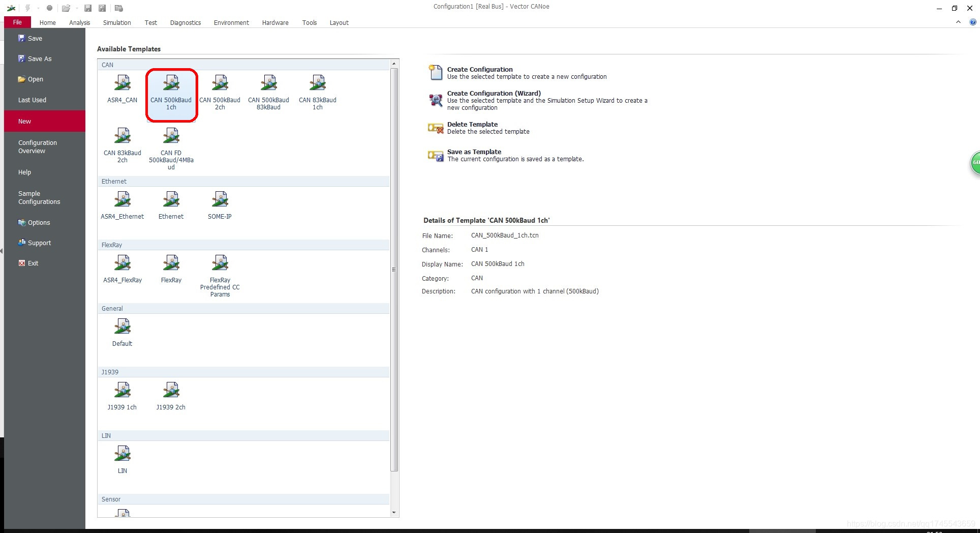Switch to the Tools ribbon tab
Image resolution: width=980 pixels, height=533 pixels.
tap(310, 23)
